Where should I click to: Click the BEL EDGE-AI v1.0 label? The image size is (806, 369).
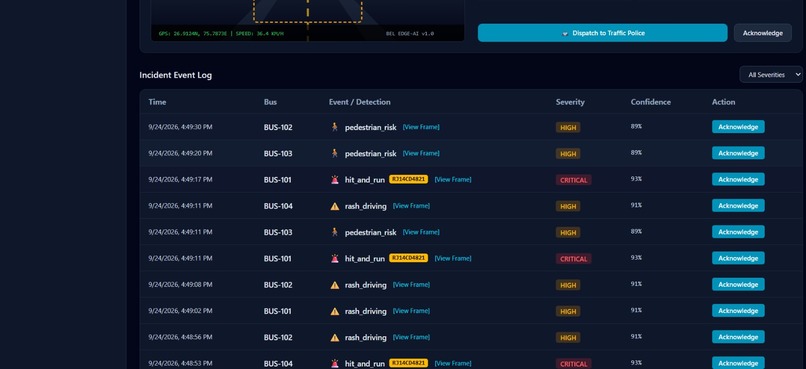click(x=410, y=33)
